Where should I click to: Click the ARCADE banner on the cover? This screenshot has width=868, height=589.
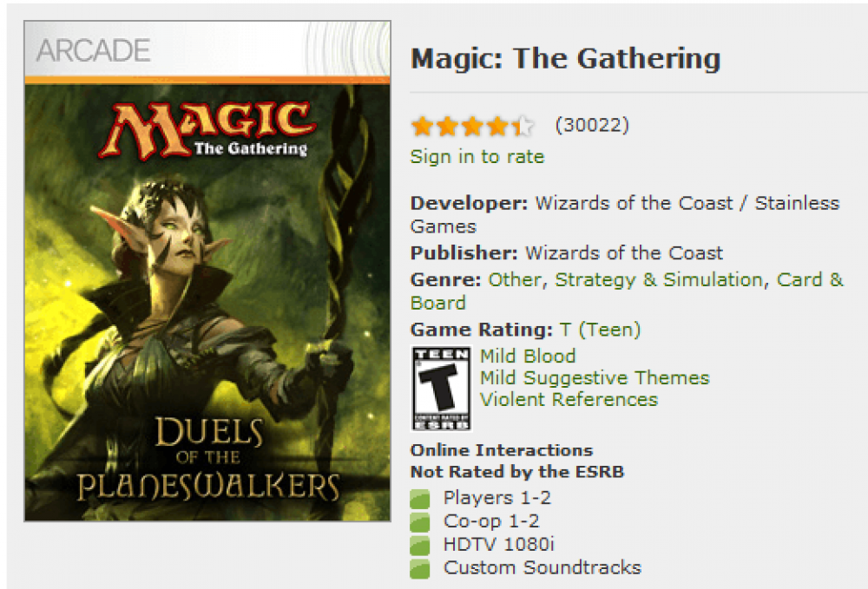tap(207, 50)
